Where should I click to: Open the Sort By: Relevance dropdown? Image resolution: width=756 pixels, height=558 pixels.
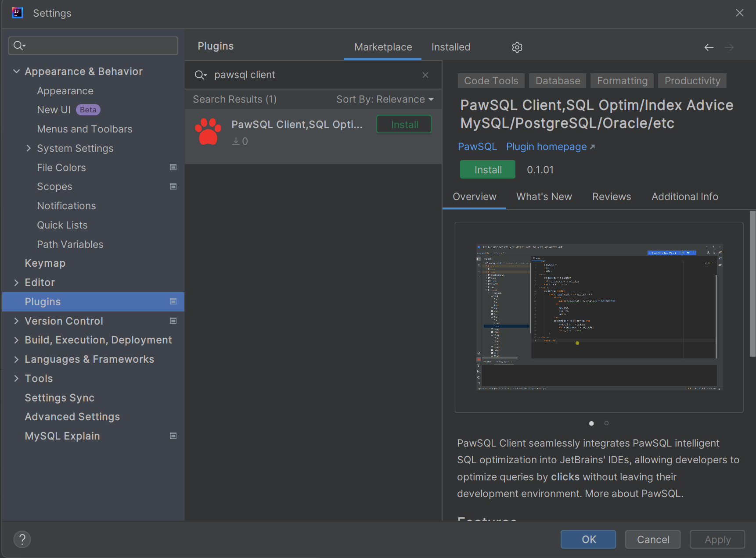coord(385,99)
